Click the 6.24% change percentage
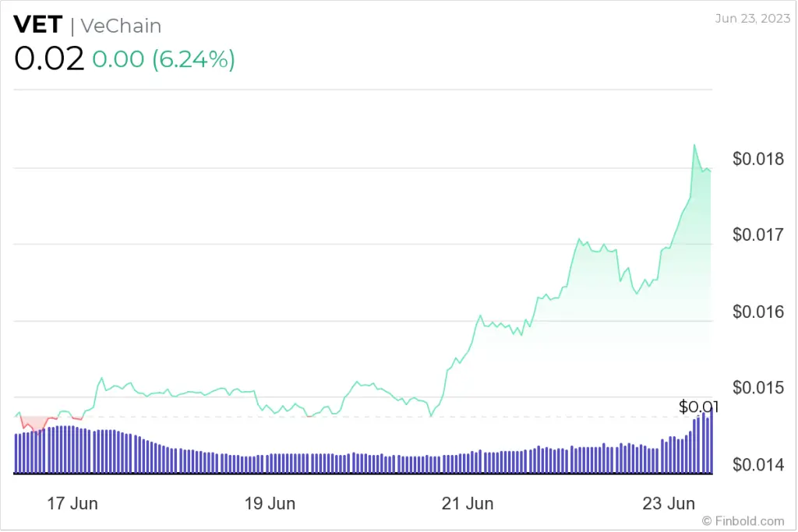This screenshot has height=532, width=798. pos(193,60)
